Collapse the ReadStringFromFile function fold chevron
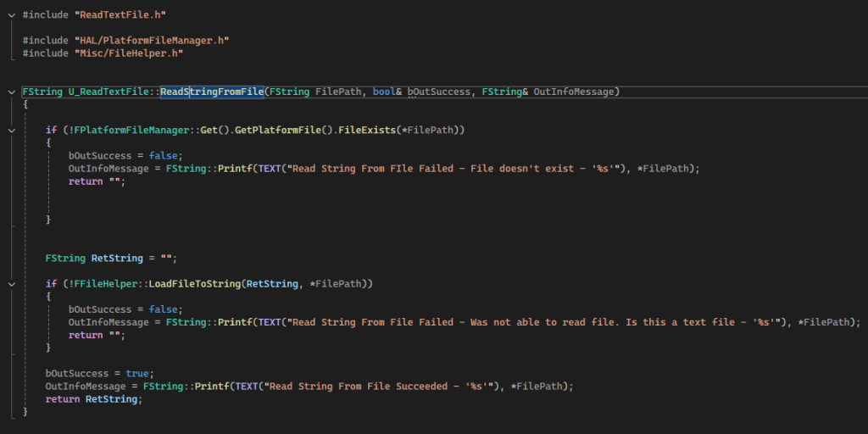The width and height of the screenshot is (868, 434). coord(11,91)
